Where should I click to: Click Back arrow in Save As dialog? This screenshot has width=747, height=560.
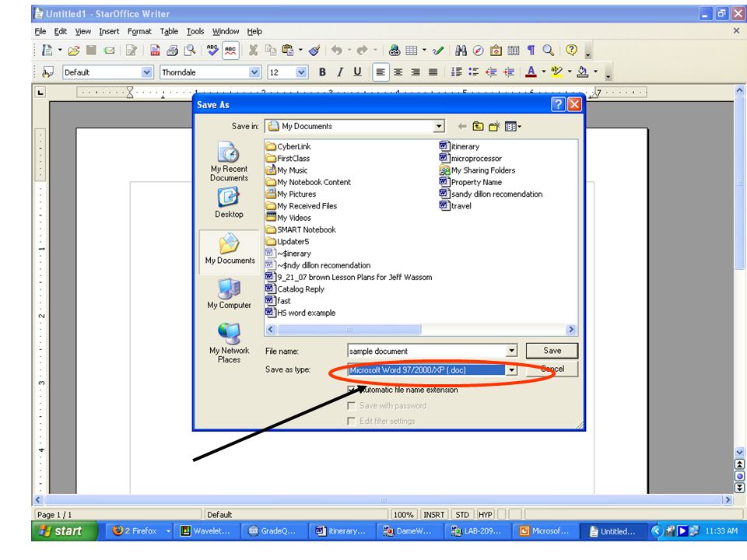[461, 126]
